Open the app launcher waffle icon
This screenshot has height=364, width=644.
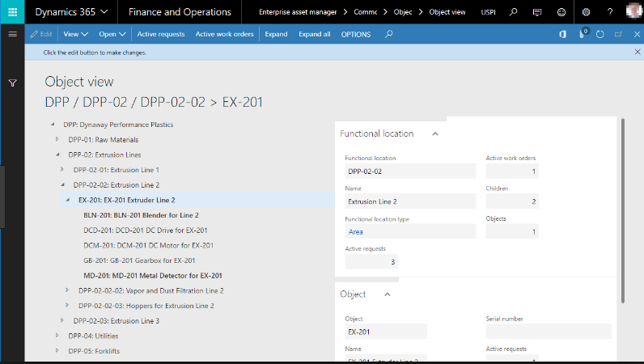click(x=12, y=12)
